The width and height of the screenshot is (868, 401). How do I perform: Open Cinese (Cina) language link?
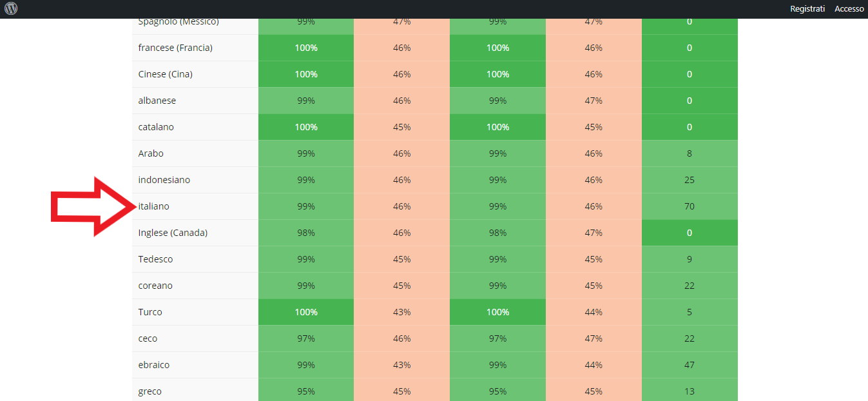click(165, 74)
